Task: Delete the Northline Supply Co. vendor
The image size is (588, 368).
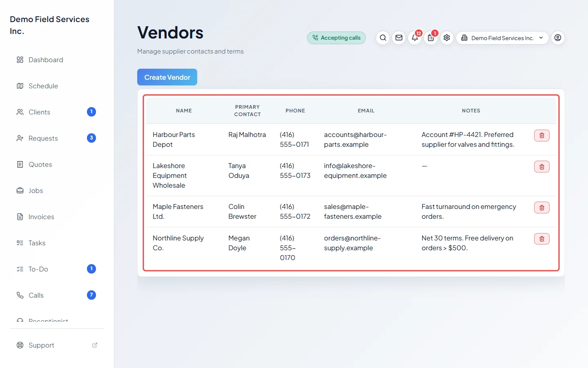Action: click(x=542, y=239)
